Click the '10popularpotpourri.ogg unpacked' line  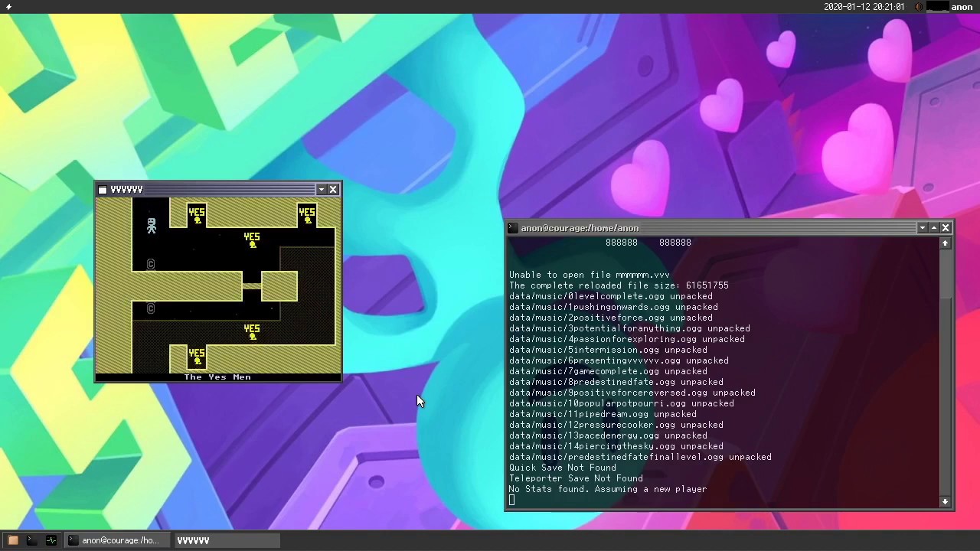pyautogui.click(x=622, y=403)
